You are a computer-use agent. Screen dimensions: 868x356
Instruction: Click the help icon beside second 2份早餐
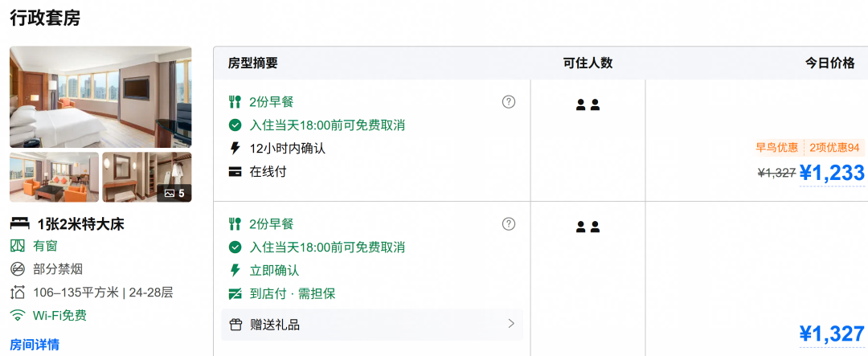pyautogui.click(x=508, y=223)
